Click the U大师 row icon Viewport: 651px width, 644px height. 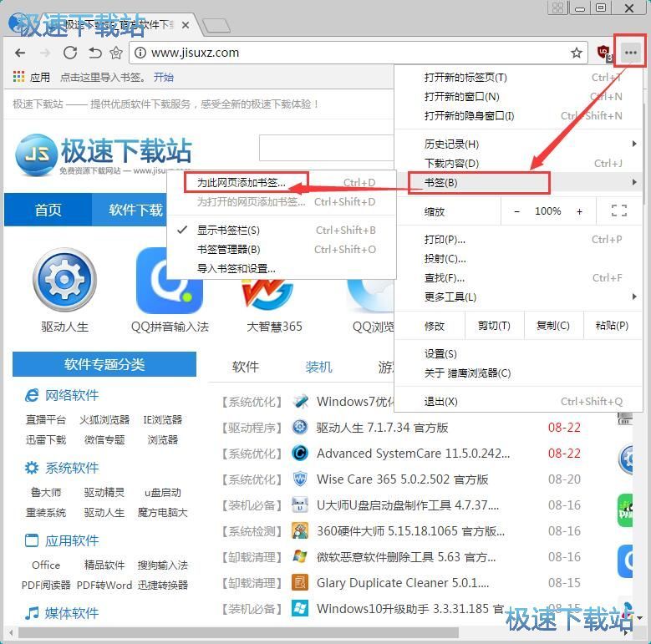300,505
